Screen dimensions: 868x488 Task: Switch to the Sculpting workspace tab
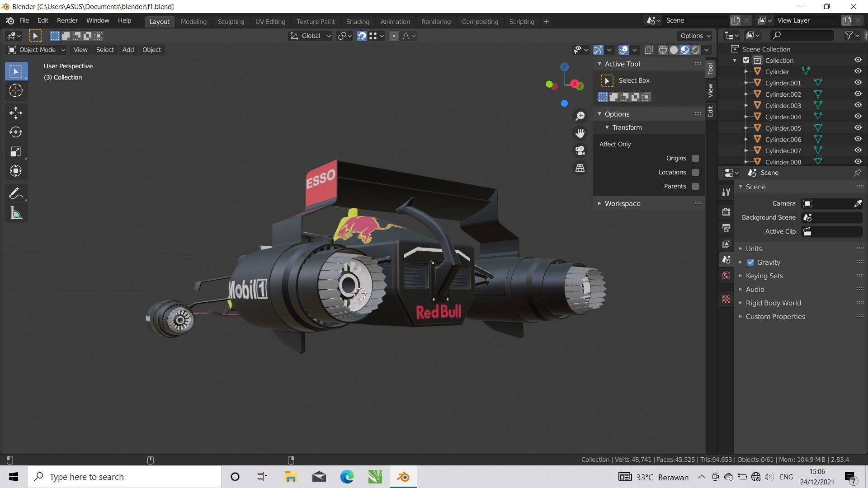231,22
